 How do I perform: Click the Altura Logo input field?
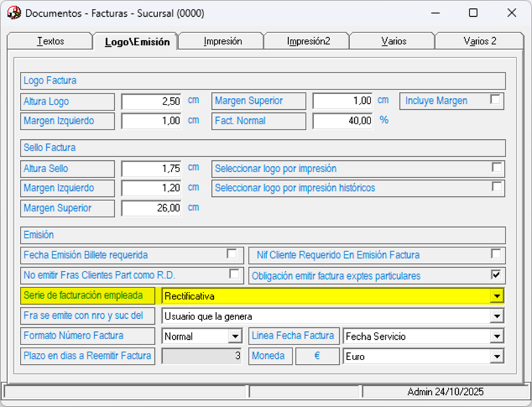pos(152,102)
